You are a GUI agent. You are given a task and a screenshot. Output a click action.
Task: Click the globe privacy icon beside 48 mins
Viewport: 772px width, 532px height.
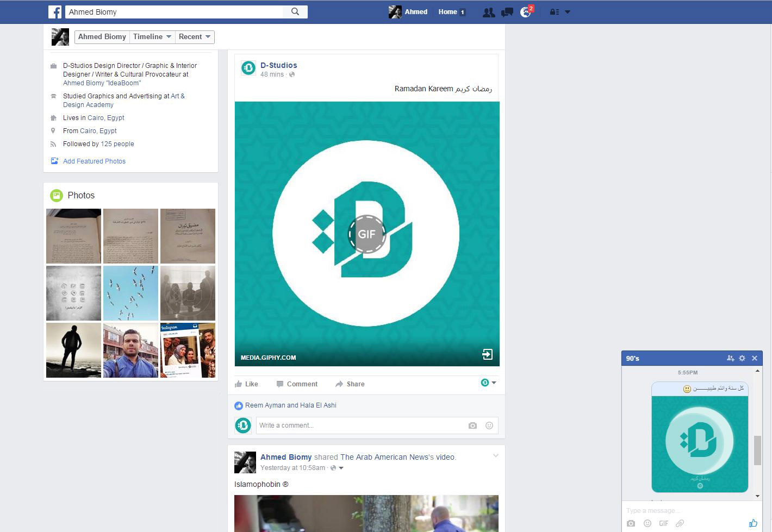(x=292, y=74)
